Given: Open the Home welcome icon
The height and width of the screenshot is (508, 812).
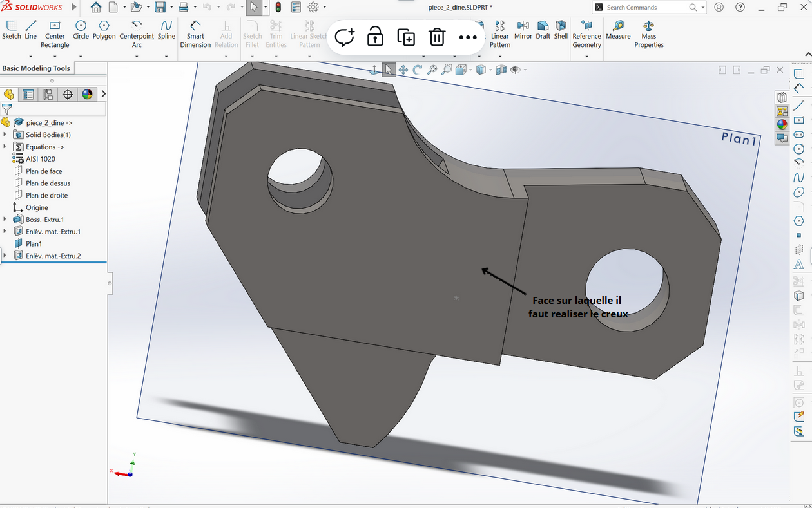Looking at the screenshot, I should coord(96,7).
